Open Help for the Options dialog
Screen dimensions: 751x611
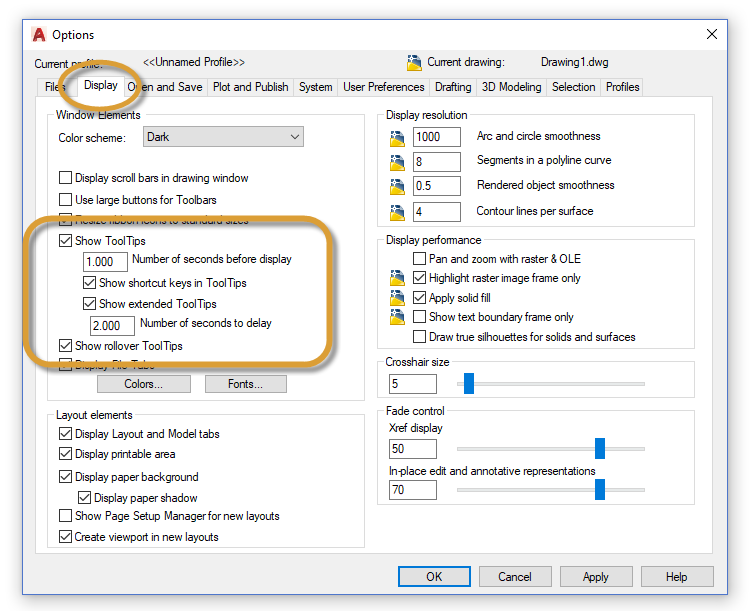[x=677, y=577]
